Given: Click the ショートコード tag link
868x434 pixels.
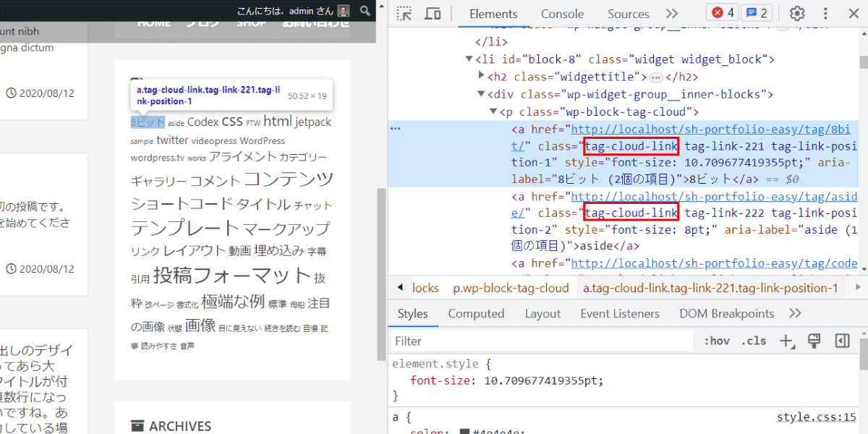Looking at the screenshot, I should point(182,204).
